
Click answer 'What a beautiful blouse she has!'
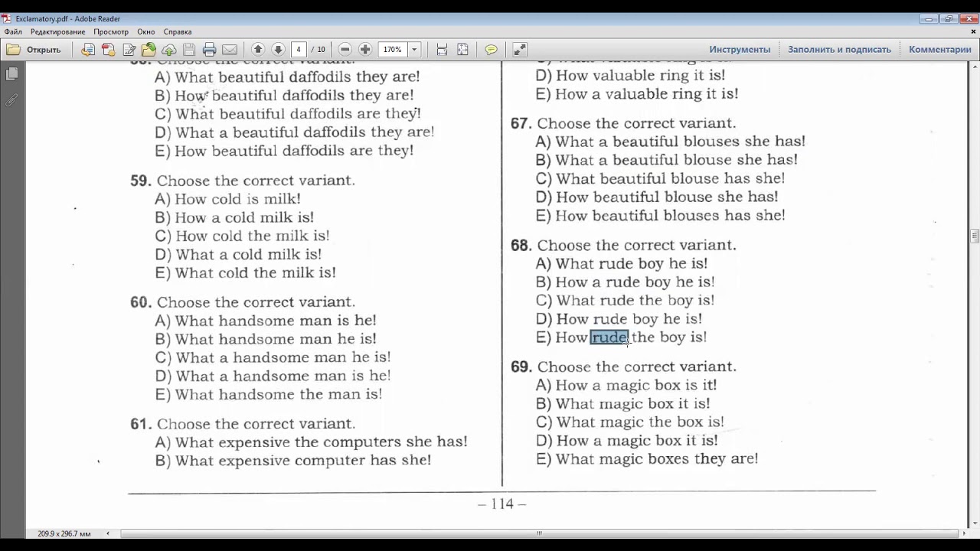pos(666,160)
